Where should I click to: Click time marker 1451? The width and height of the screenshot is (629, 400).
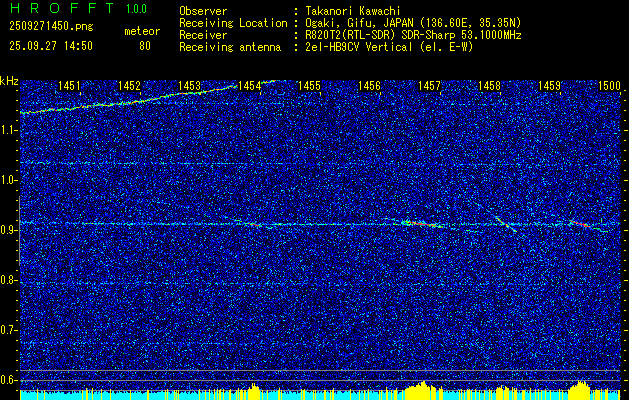pyautogui.click(x=69, y=85)
